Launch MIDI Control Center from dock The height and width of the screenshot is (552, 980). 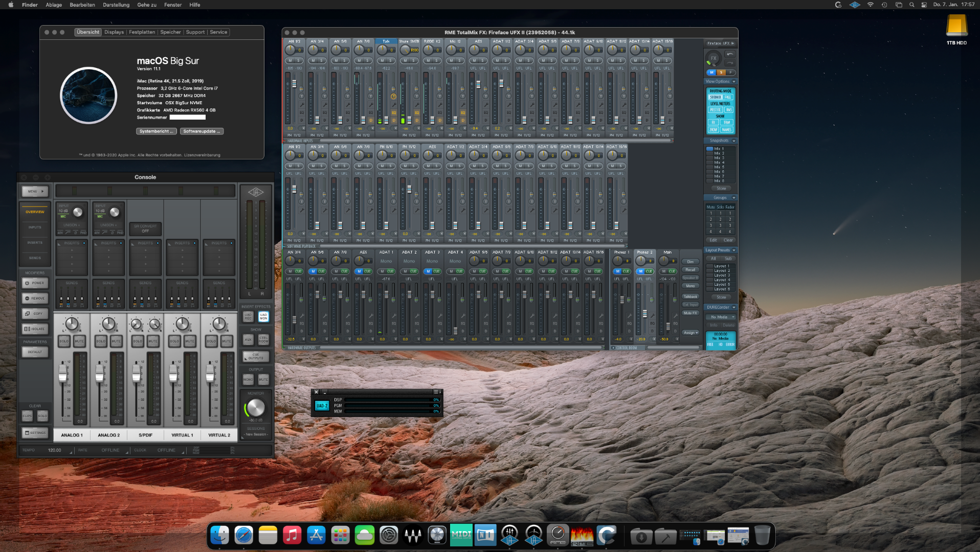[x=461, y=536]
